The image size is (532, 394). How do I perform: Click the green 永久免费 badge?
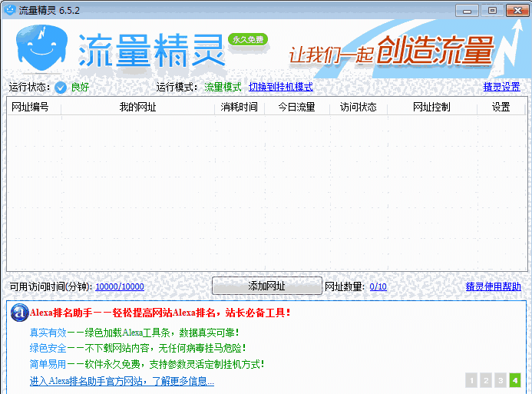click(x=248, y=39)
